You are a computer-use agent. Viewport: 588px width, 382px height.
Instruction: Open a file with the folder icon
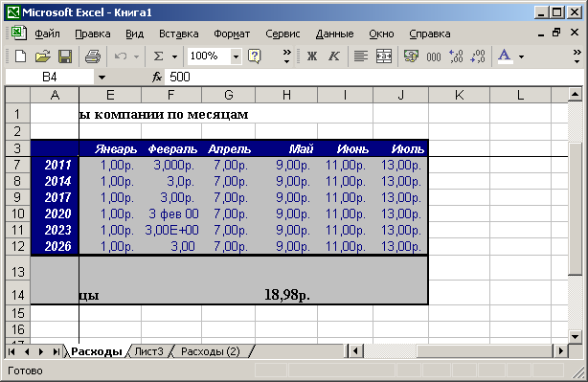coord(43,56)
